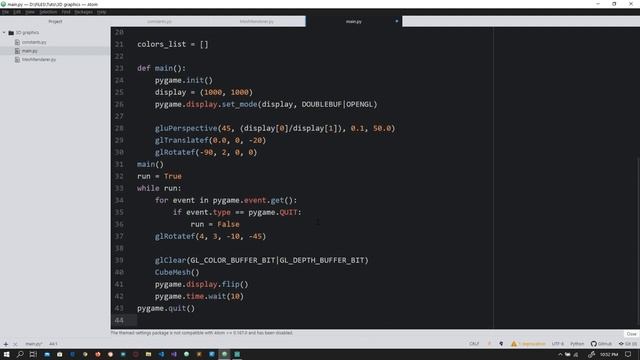
Task: Click on the gluPerspective code line
Action: point(275,128)
